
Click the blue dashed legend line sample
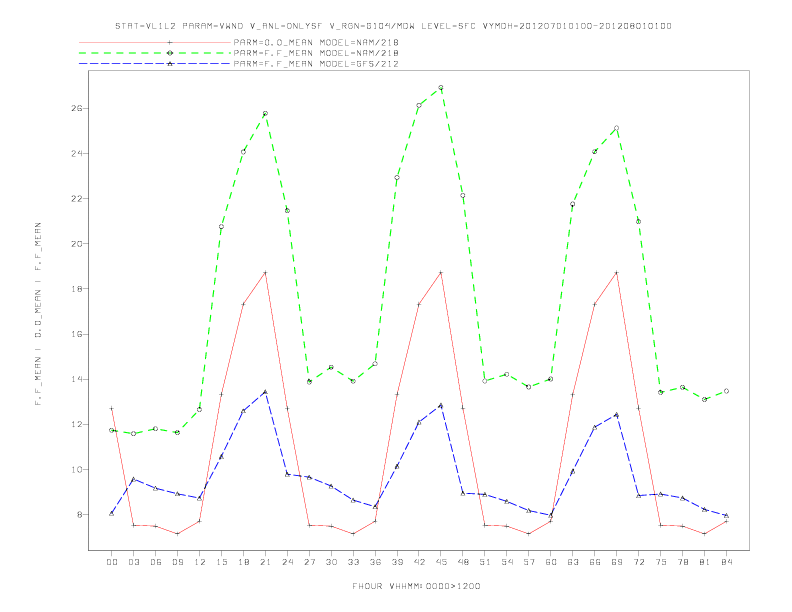click(155, 64)
